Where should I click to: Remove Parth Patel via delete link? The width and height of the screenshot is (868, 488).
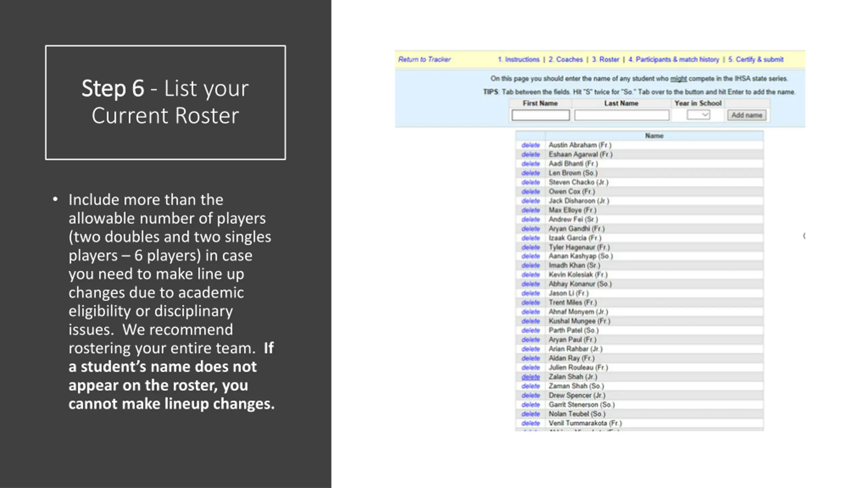[531, 330]
